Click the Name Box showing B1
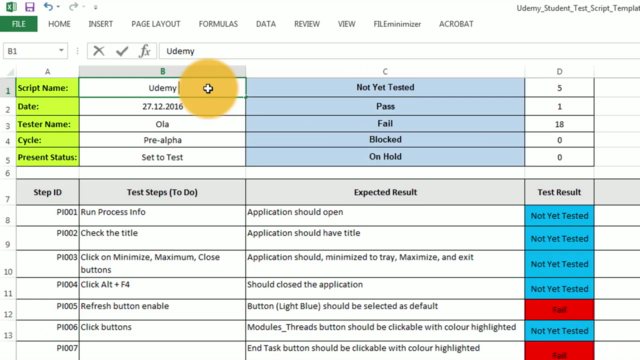 coord(31,51)
